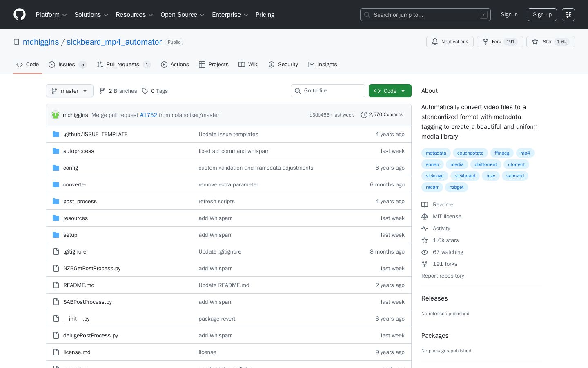Image resolution: width=588 pixels, height=368 pixels.
Task: Click the folder icon for converter
Action: pos(56,184)
